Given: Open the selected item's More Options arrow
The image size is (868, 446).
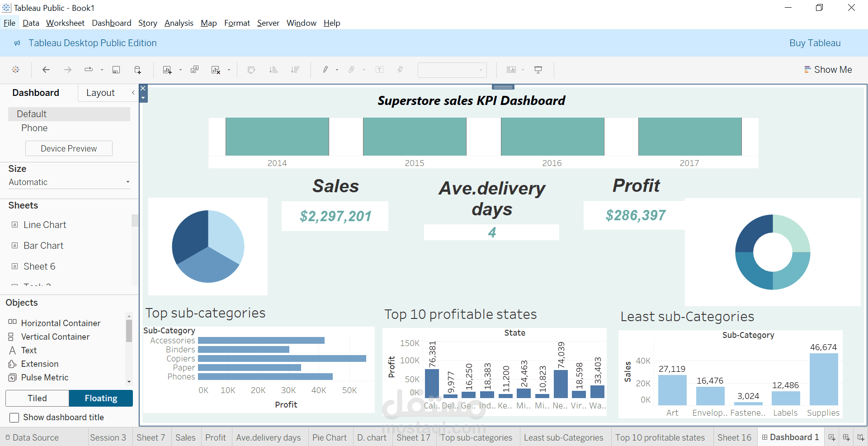Looking at the screenshot, I should [x=143, y=98].
